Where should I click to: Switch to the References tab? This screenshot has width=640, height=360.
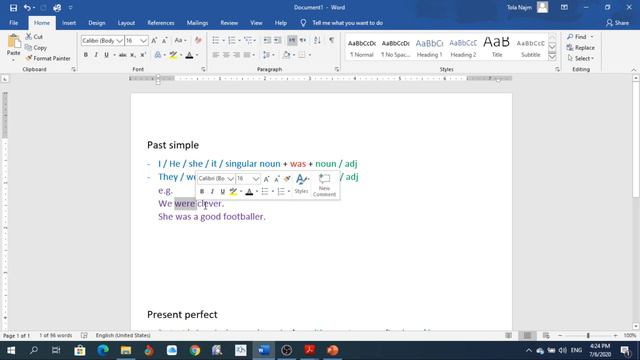point(161,23)
